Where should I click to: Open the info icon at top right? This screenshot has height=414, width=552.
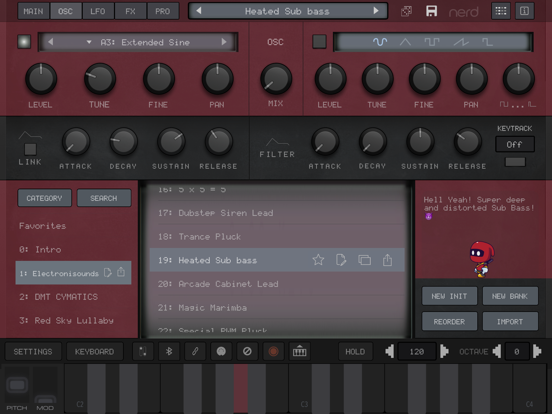tap(525, 11)
